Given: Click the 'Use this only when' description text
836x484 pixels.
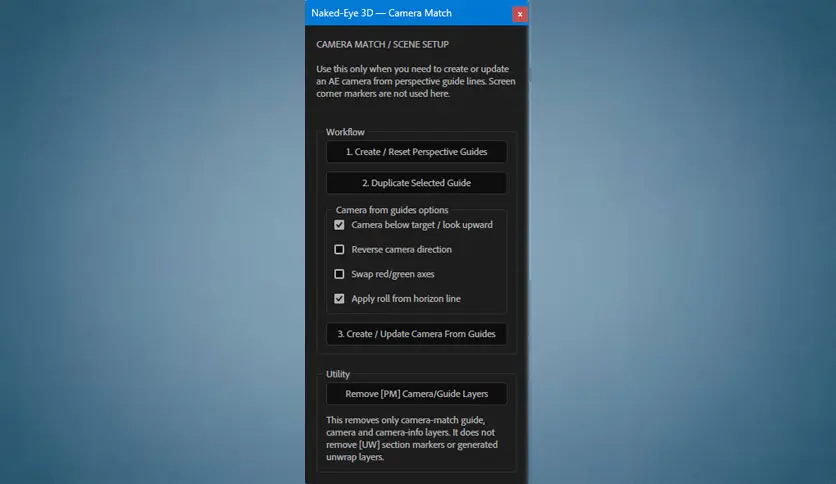Looking at the screenshot, I should [416, 81].
